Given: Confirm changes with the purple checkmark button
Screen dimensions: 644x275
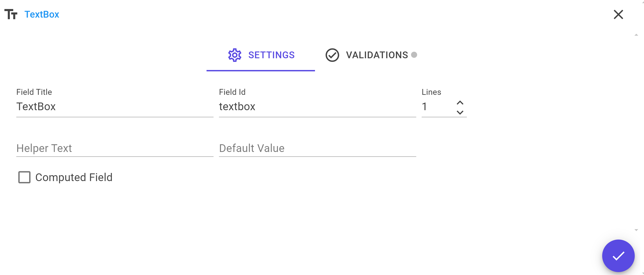Looking at the screenshot, I should coord(618,256).
